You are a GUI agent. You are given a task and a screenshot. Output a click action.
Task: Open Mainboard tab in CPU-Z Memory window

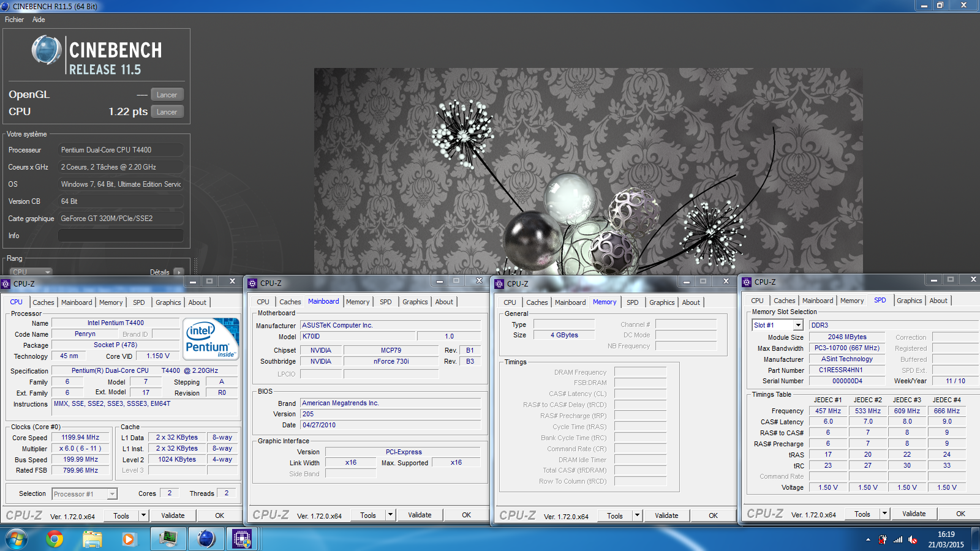(x=570, y=302)
